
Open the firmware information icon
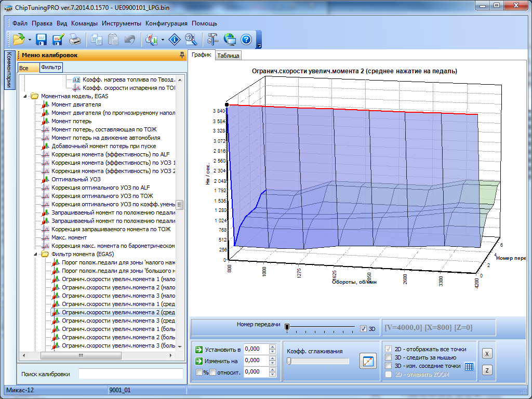tap(176, 39)
